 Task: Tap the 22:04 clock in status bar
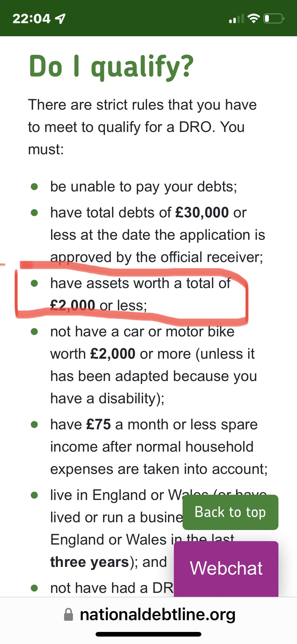pyautogui.click(x=31, y=19)
